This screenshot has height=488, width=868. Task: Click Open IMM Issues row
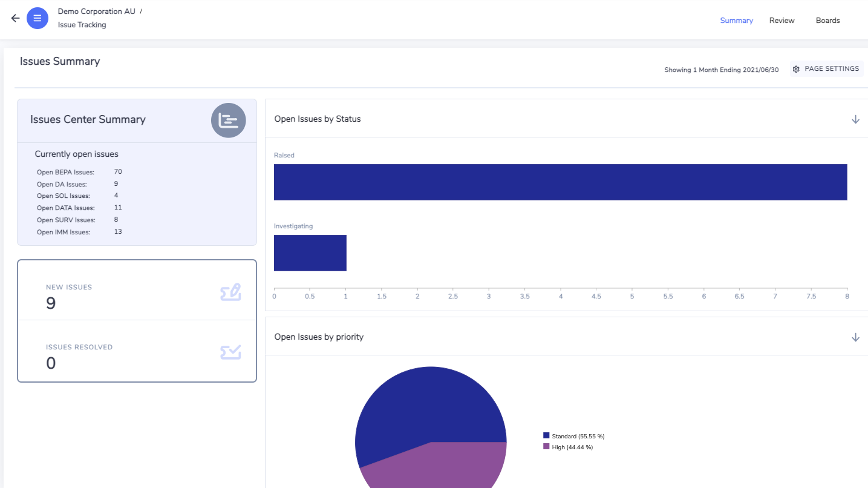pyautogui.click(x=79, y=232)
